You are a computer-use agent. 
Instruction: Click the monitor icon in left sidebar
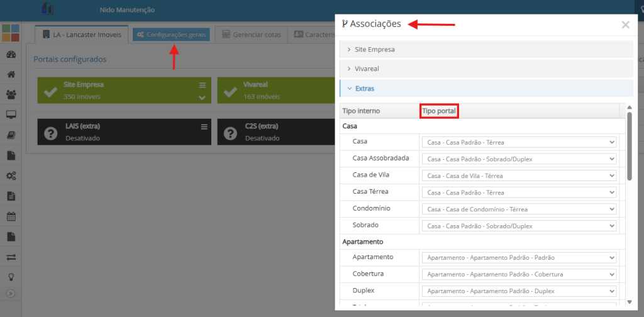[11, 114]
